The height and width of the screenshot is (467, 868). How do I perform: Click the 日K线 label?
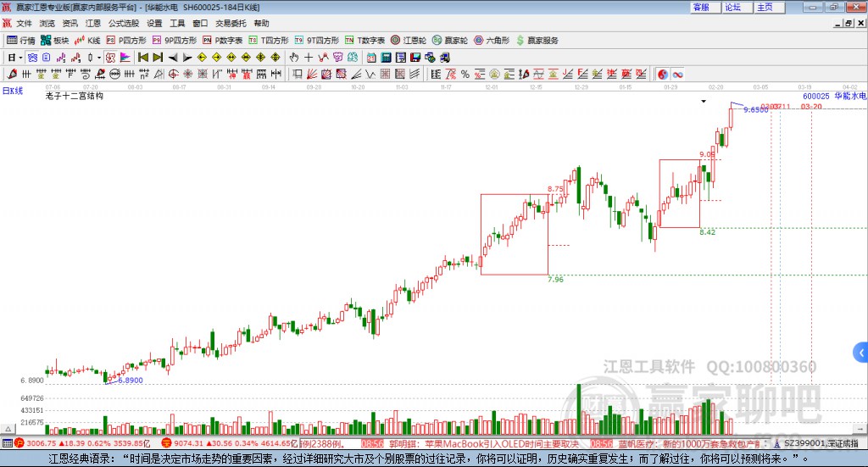pos(13,91)
